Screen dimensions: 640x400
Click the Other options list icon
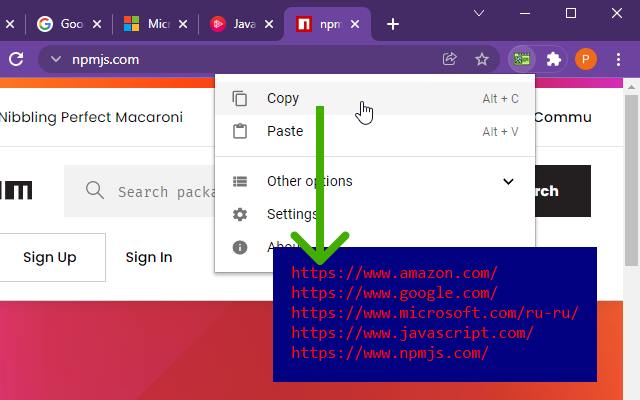(240, 181)
